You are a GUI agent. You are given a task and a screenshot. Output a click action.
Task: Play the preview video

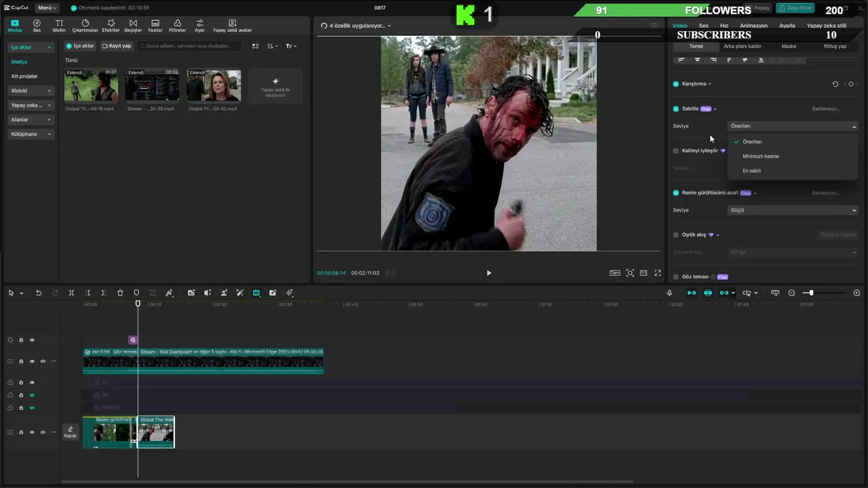click(488, 273)
